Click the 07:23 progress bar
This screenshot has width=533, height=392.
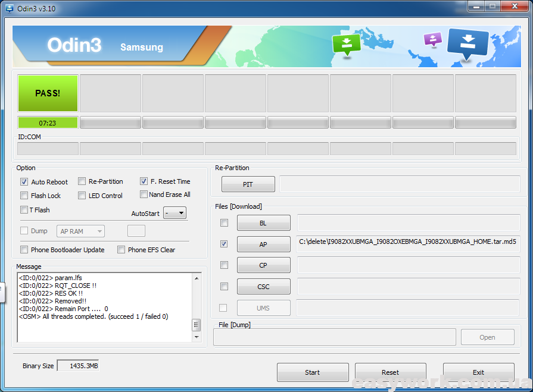(48, 123)
